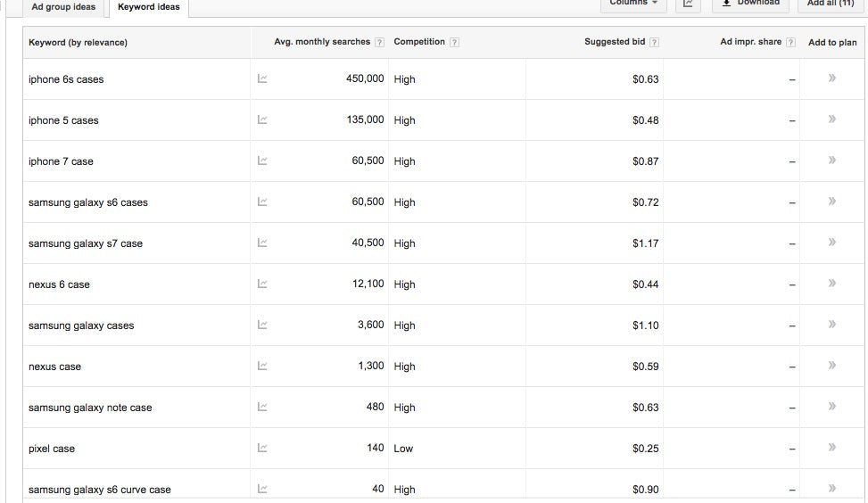Sort by Keyword (by relevance) header

coord(78,42)
